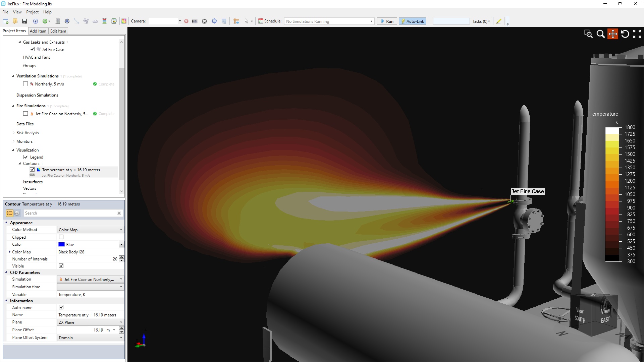
Task: Click the rotate reset view icon
Action: coord(625,34)
